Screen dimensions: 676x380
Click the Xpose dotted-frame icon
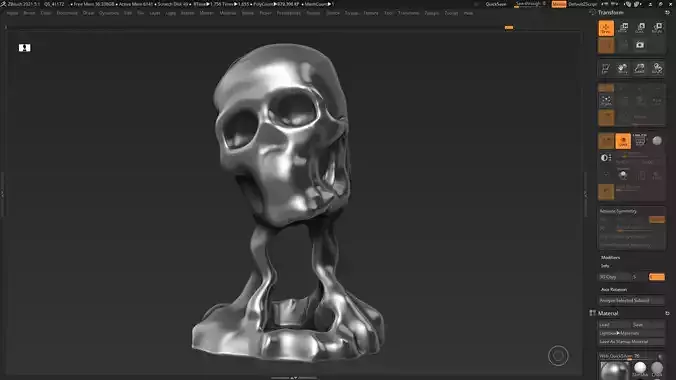[606, 101]
